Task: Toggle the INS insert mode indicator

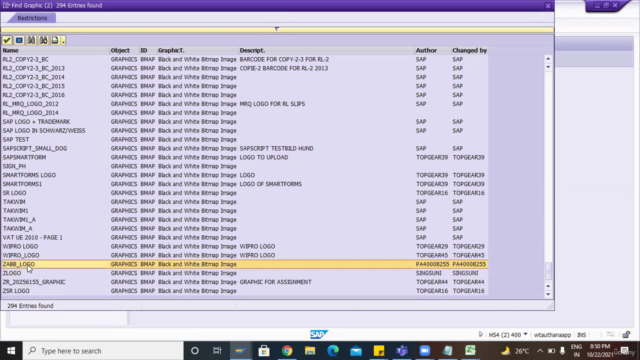Action: 581,335
